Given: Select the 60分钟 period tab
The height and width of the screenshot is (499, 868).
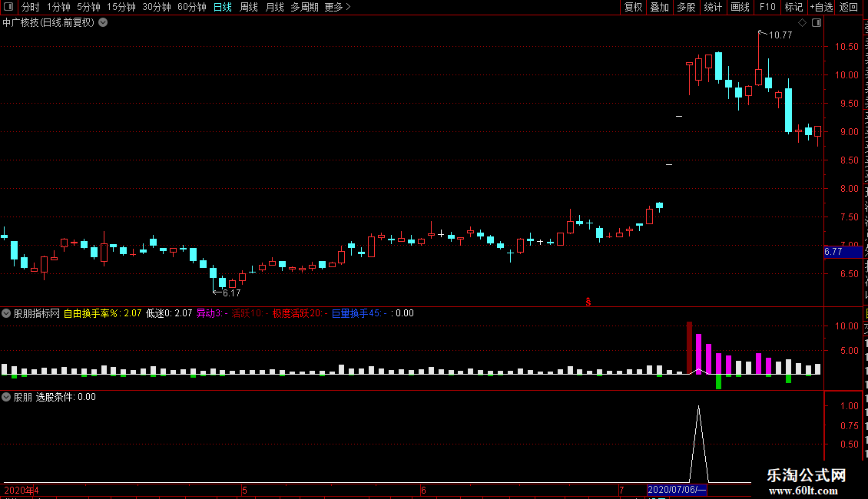Looking at the screenshot, I should 191,7.
